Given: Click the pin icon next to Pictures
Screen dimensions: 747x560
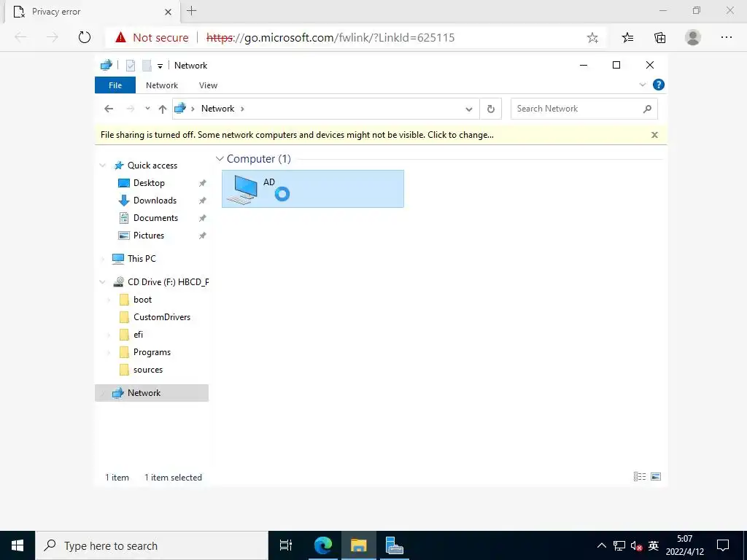Looking at the screenshot, I should click(x=203, y=236).
